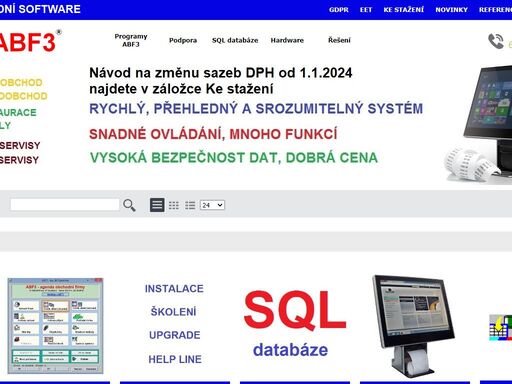Switch to detailed list view icon

tap(190, 205)
